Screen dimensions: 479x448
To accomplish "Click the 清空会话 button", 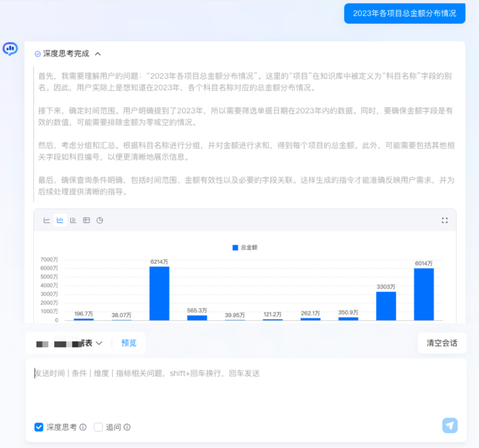I will point(442,343).
